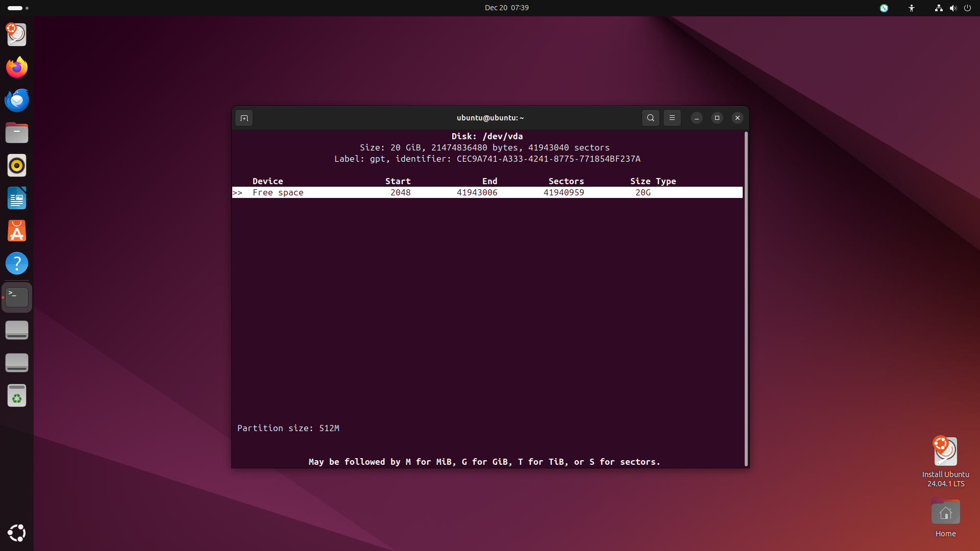Viewport: 980px width, 551px height.
Task: Click the terminal title ubuntu@ubuntu: ~
Action: [x=490, y=118]
